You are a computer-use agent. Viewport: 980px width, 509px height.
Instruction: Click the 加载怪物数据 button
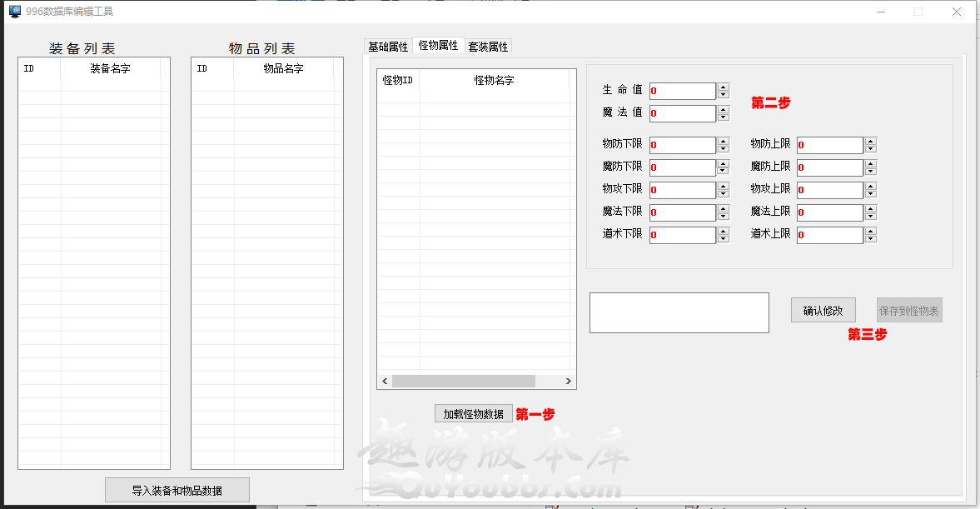(x=474, y=414)
